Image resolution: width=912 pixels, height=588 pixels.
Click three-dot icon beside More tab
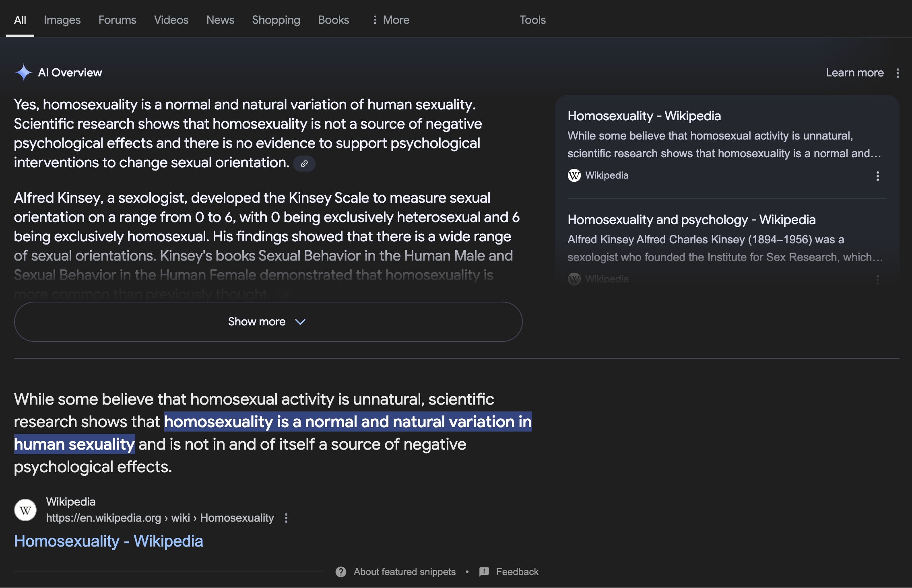[375, 20]
